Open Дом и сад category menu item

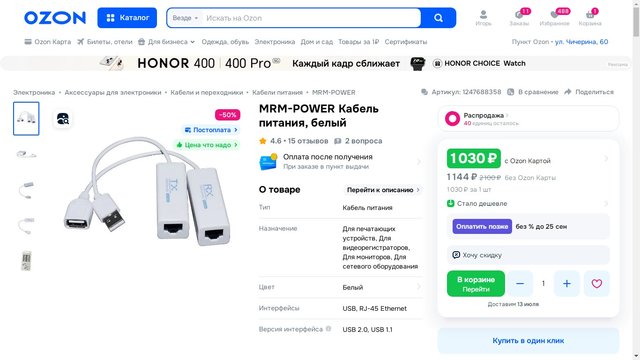pos(317,42)
